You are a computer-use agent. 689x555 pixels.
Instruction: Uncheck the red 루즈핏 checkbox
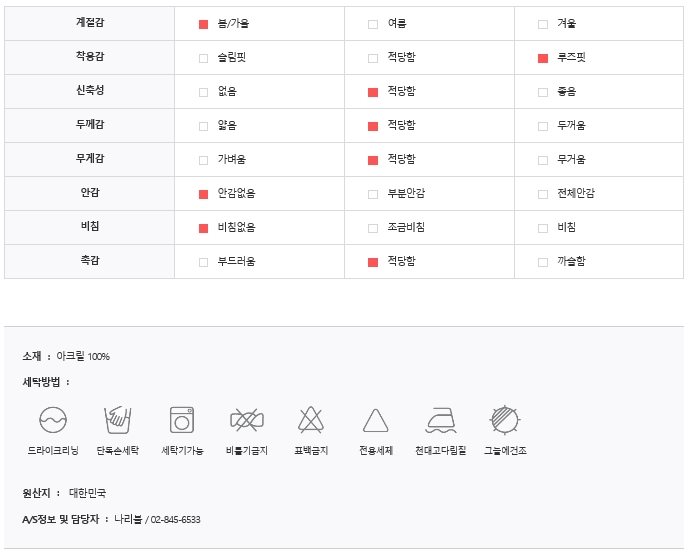[x=543, y=58]
